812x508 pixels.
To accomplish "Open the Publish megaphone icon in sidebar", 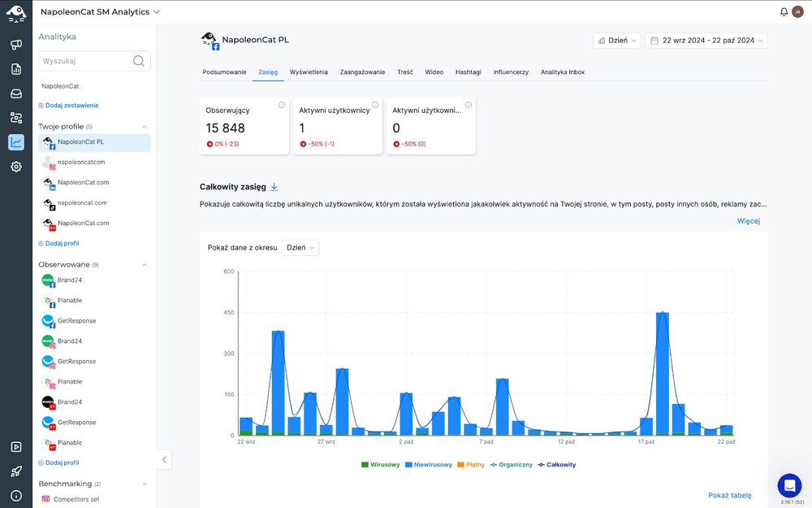I will pyautogui.click(x=16, y=45).
